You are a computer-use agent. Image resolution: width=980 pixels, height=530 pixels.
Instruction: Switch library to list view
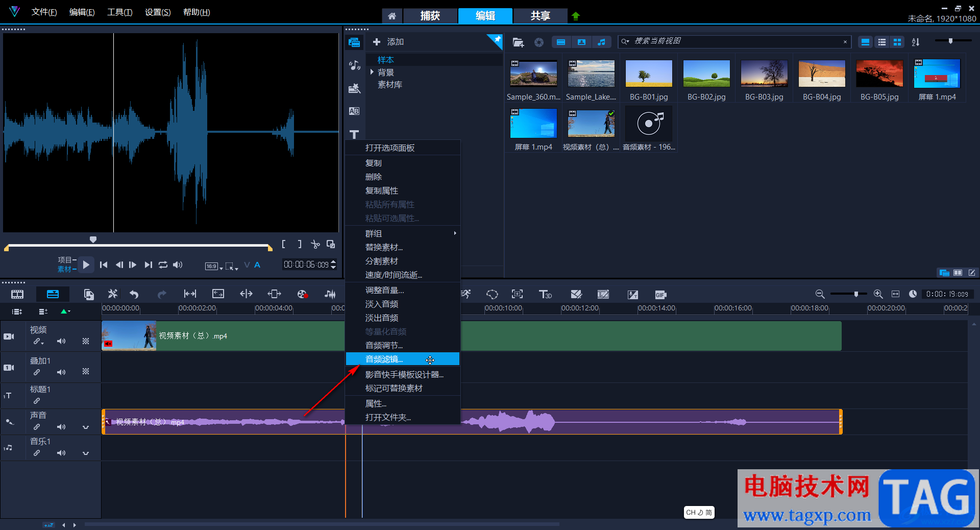881,42
